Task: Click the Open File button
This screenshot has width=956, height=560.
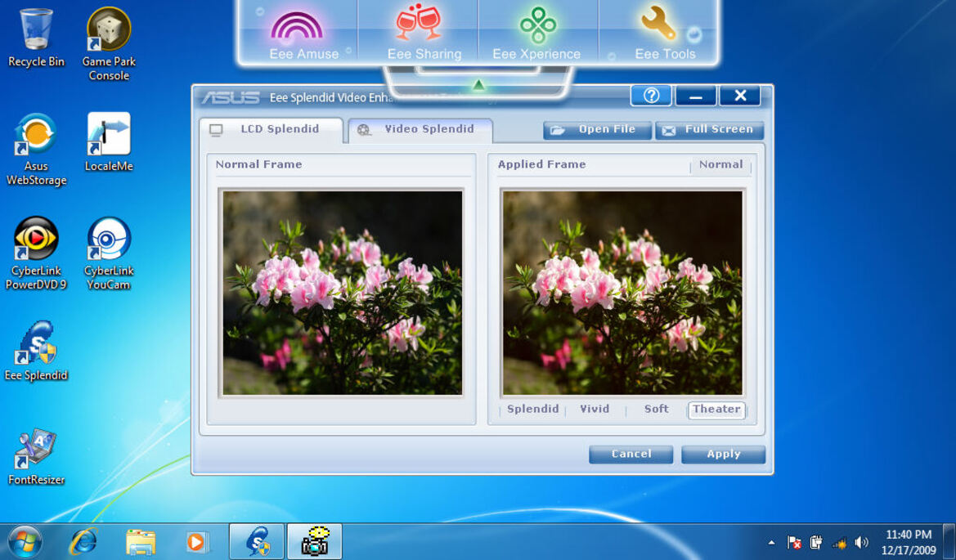Action: point(597,130)
